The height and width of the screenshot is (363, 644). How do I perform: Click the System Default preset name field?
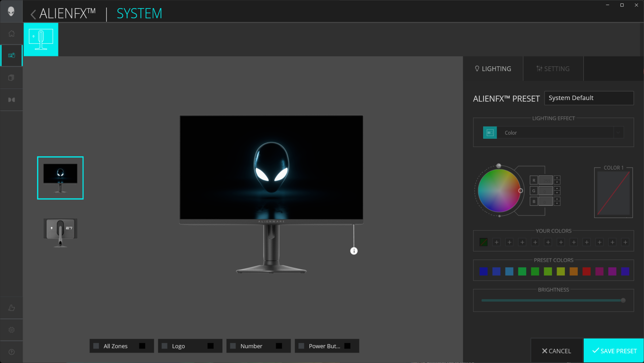coord(589,98)
